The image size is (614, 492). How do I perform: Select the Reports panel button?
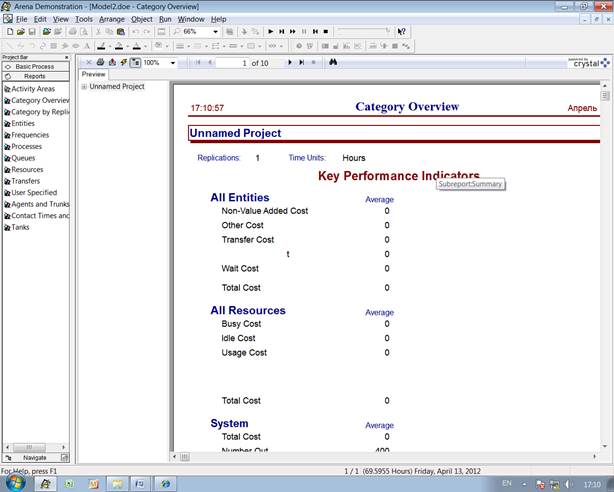coord(36,76)
